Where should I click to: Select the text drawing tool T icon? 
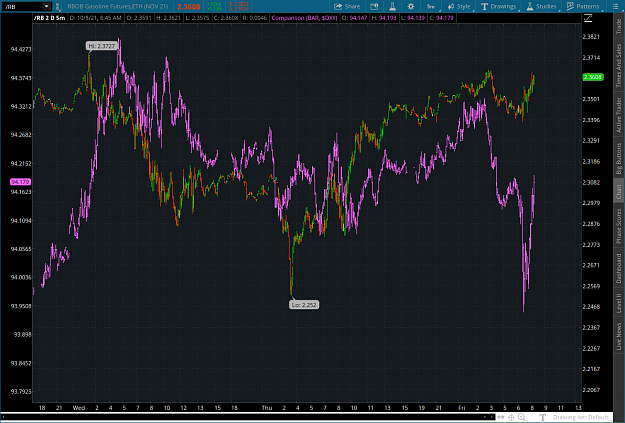click(x=542, y=417)
